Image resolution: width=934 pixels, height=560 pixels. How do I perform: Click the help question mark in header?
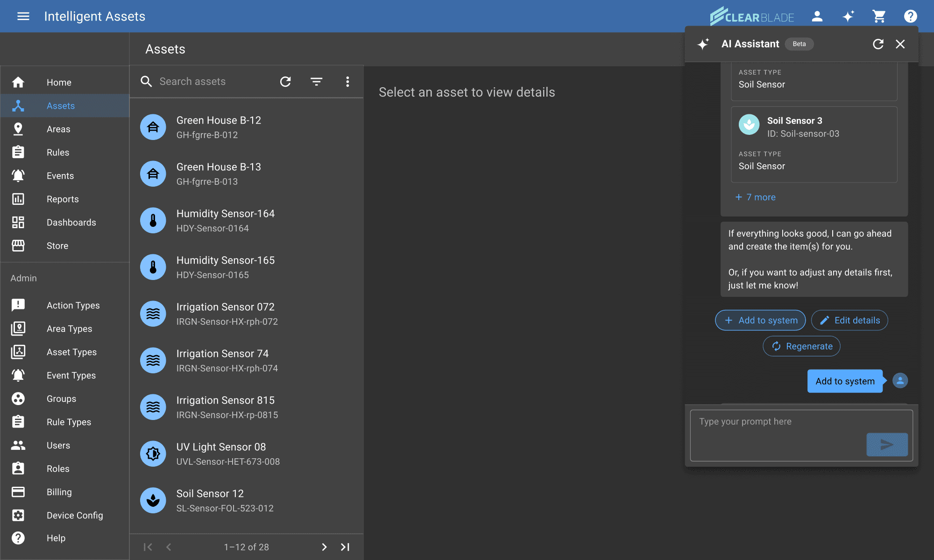pyautogui.click(x=910, y=16)
